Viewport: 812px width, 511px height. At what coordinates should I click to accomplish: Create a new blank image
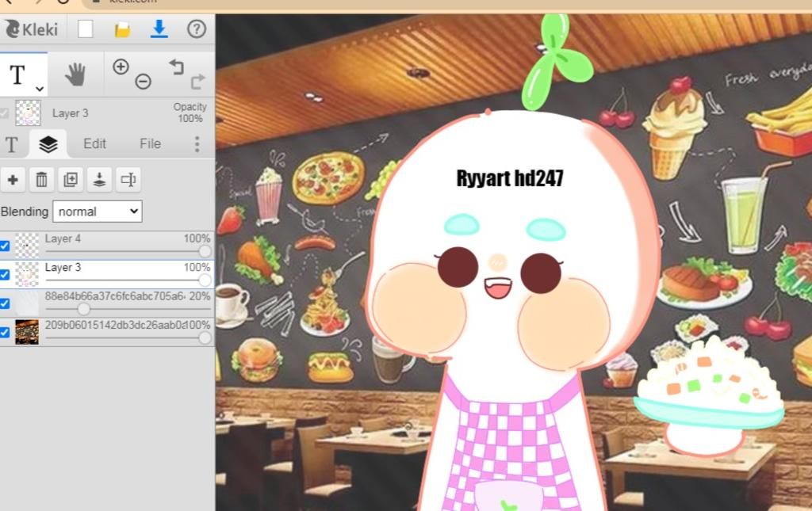click(x=86, y=29)
